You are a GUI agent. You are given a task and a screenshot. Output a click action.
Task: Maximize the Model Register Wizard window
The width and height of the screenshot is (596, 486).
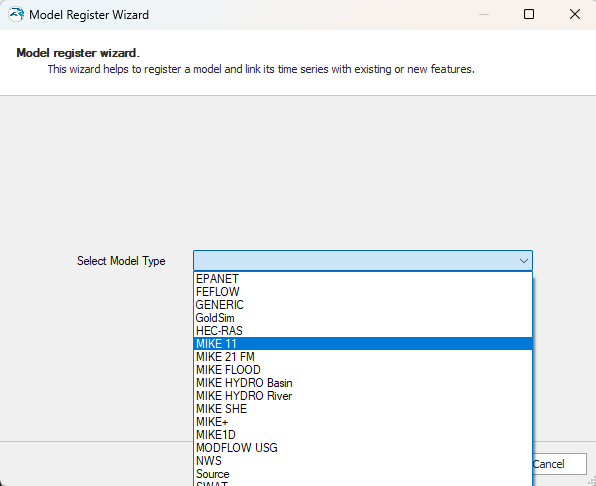coord(529,14)
